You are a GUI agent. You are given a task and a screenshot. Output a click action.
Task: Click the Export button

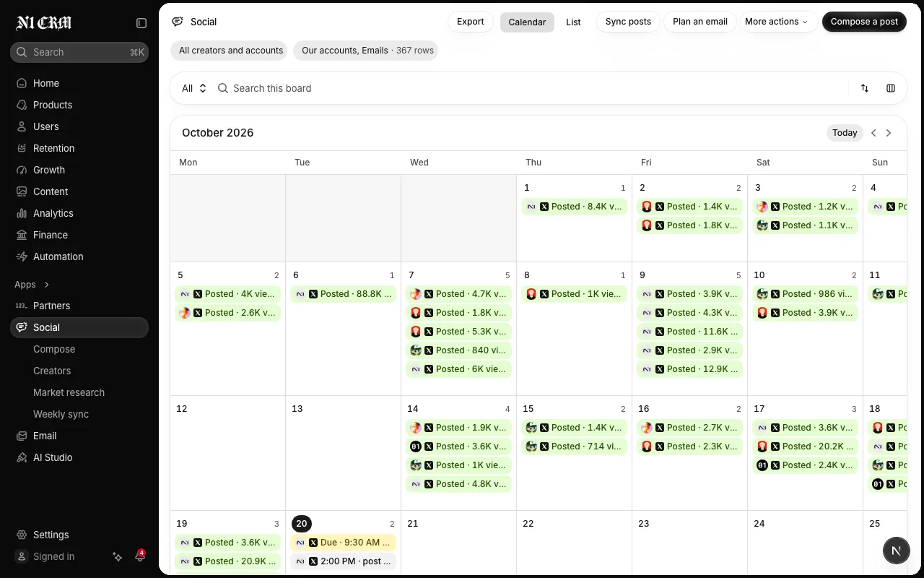click(x=471, y=22)
